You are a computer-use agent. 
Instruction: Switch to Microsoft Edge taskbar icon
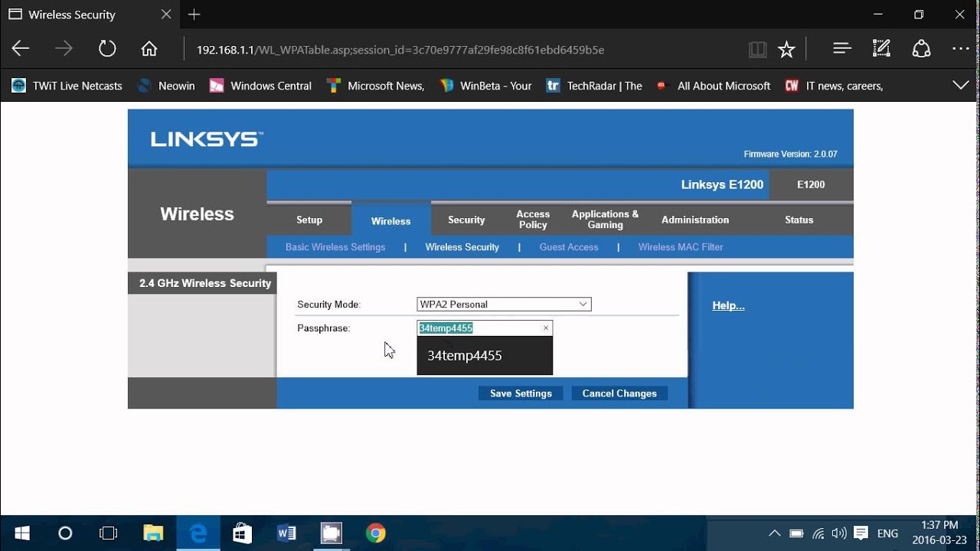point(198,533)
